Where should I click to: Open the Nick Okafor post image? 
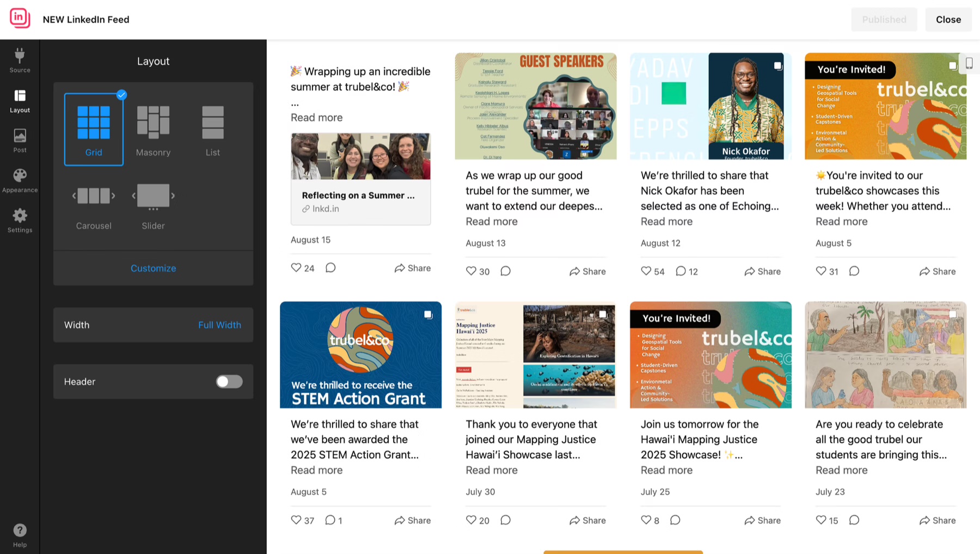coord(710,106)
